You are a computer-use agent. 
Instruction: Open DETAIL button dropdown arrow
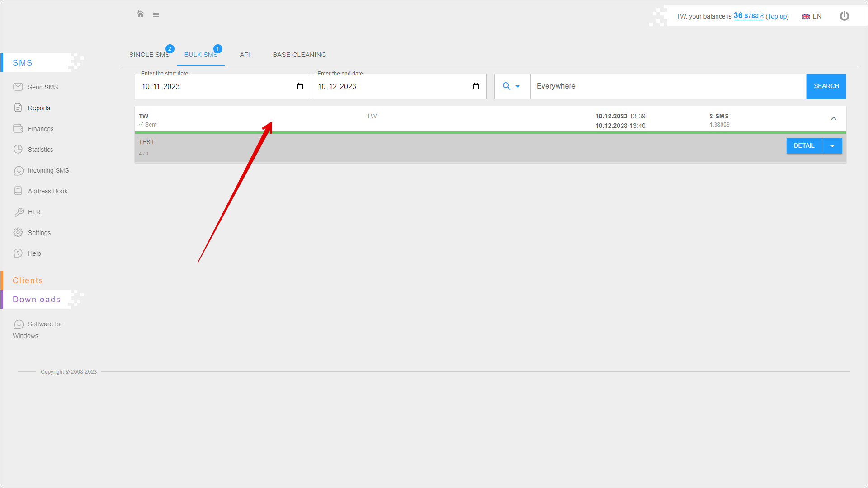[x=832, y=146]
